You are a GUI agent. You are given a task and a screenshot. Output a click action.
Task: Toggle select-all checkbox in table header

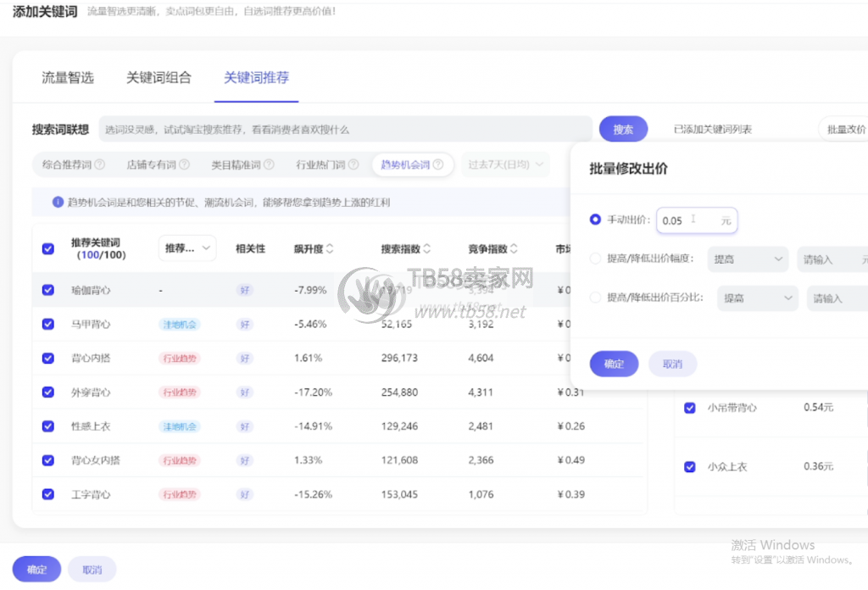48,248
